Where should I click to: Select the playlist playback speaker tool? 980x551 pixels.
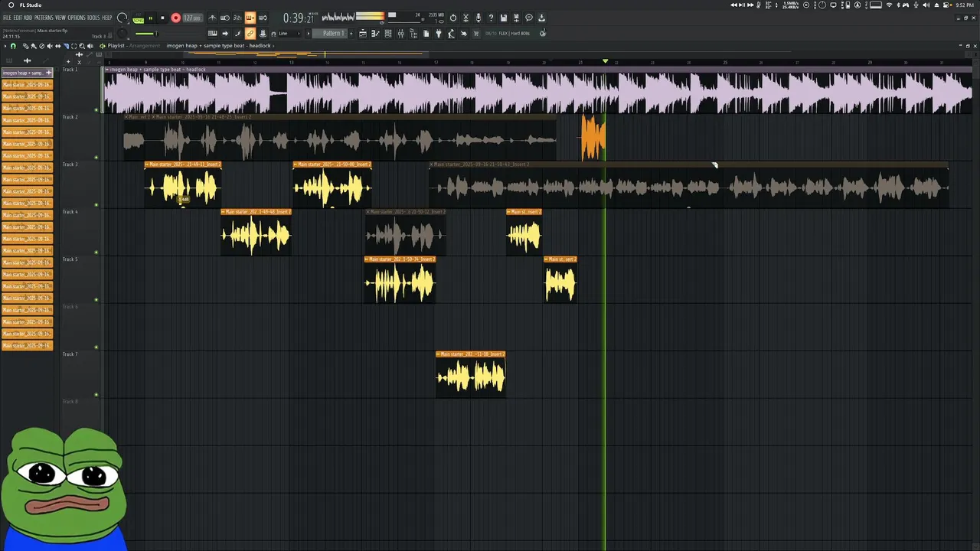coord(90,46)
